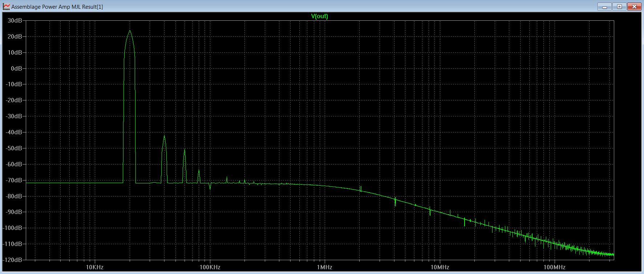Click the 30dB axis label
644x274 pixels.
[15, 21]
